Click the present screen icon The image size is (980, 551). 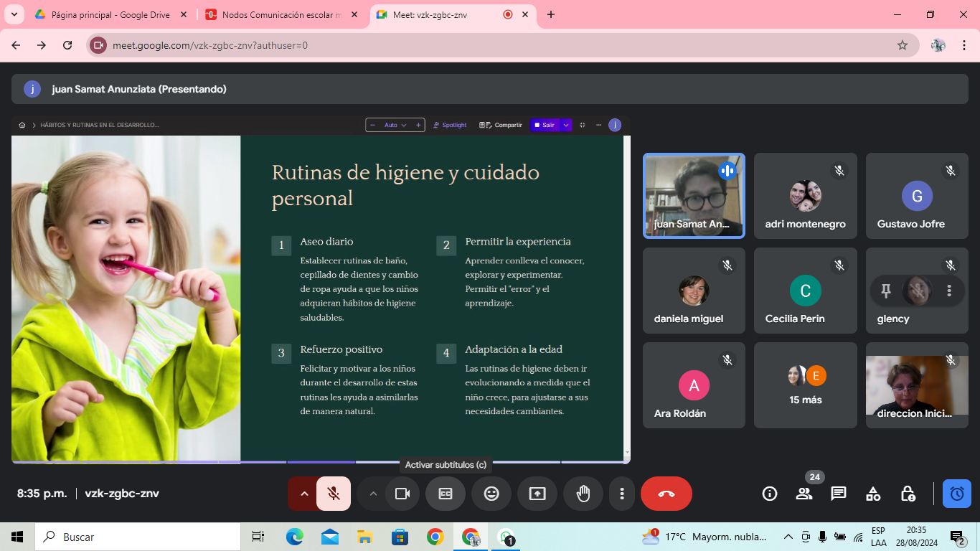click(x=537, y=494)
